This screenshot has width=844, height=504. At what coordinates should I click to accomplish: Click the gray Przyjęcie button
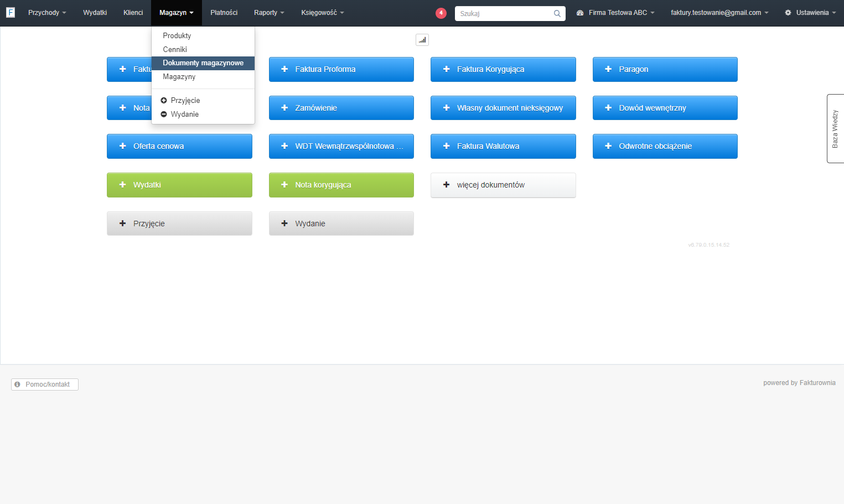pyautogui.click(x=179, y=224)
